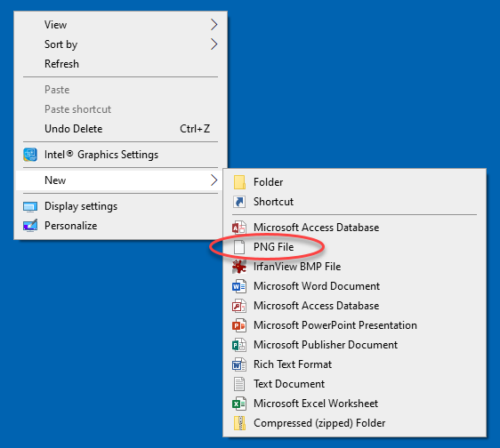Click the Ctrl+Z shortcut text
Screen dimensions: 500x448
click(x=195, y=129)
